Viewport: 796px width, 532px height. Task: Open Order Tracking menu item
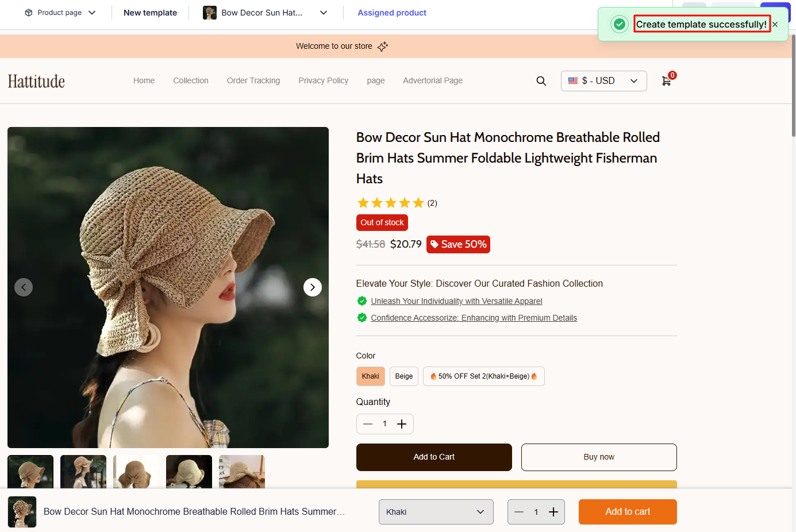(253, 80)
